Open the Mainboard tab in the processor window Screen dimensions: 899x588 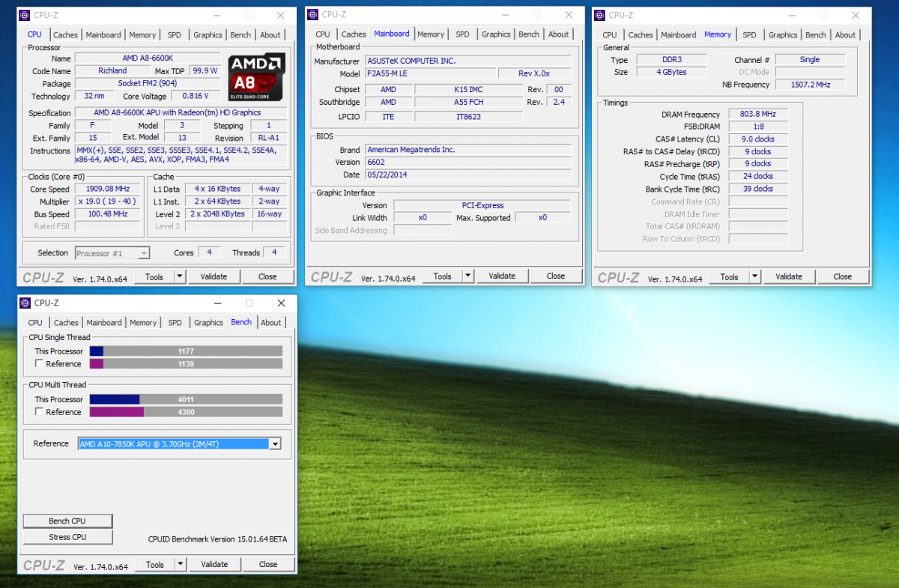tap(103, 35)
